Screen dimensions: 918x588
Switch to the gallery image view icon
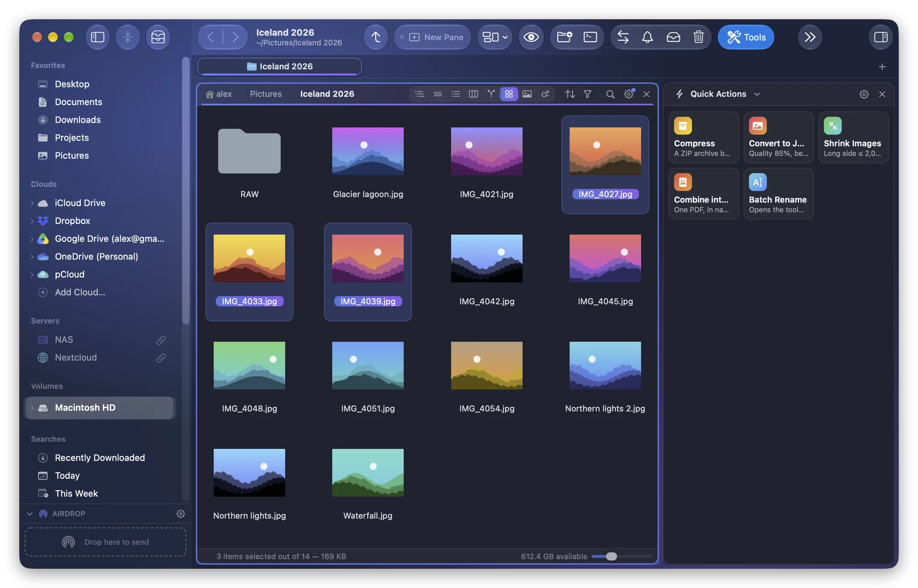click(527, 94)
